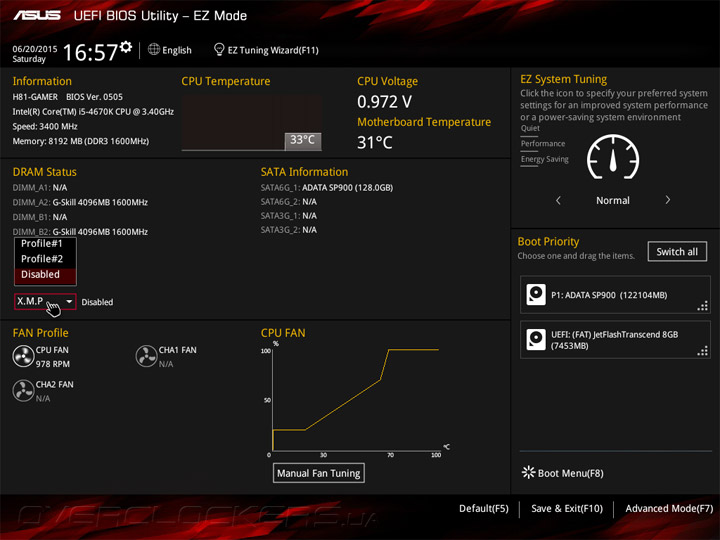Click the SATA3G_2 N/A row

click(x=289, y=230)
